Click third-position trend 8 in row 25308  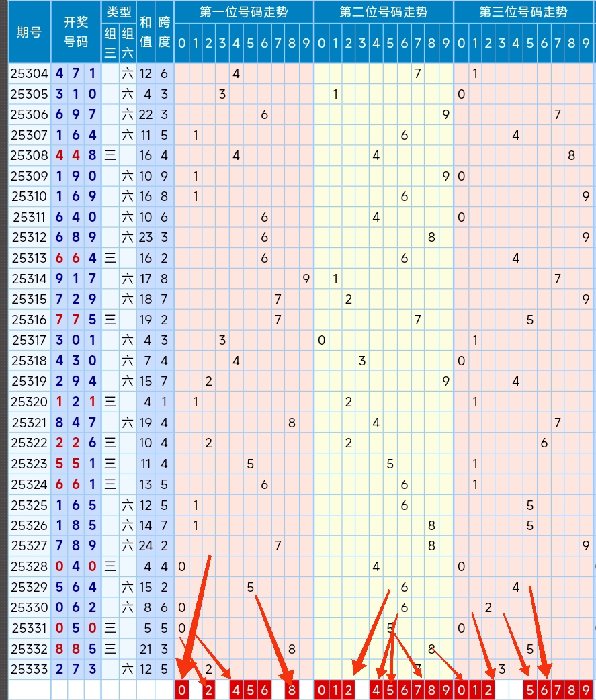(571, 155)
